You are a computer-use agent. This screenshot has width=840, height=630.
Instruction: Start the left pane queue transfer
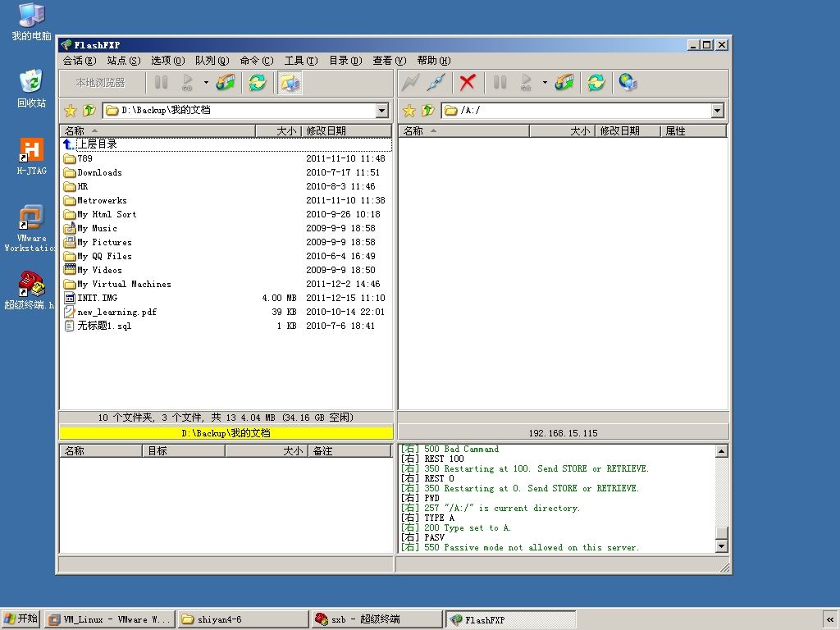click(x=187, y=83)
